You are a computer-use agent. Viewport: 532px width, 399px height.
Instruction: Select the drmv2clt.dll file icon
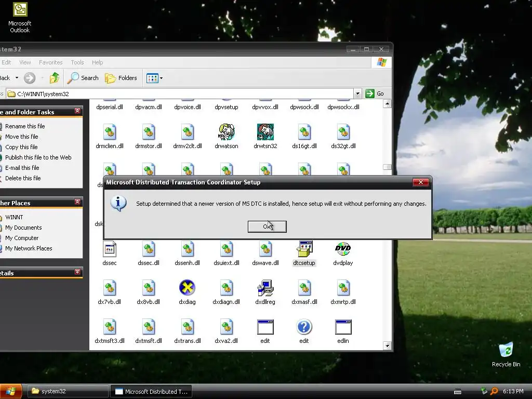(188, 132)
